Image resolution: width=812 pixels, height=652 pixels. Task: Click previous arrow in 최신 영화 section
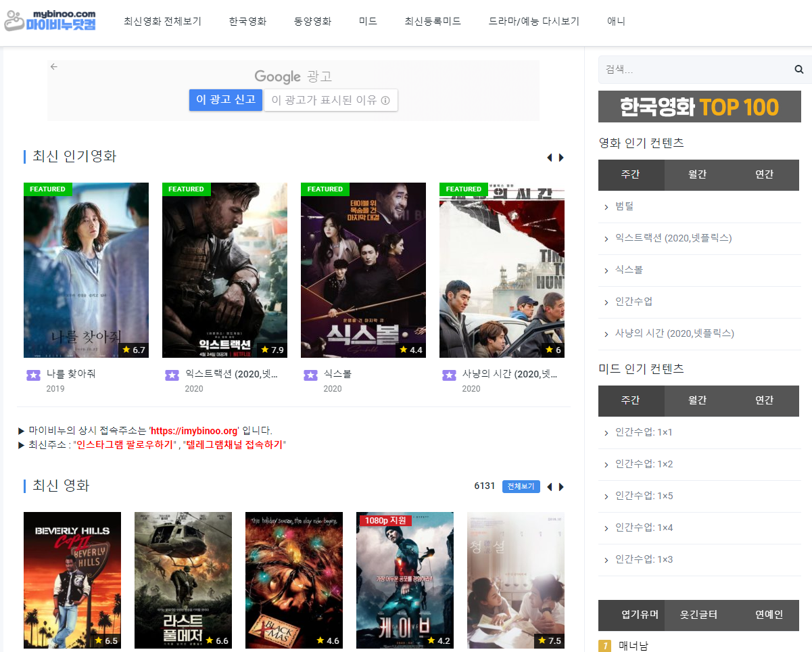point(550,487)
